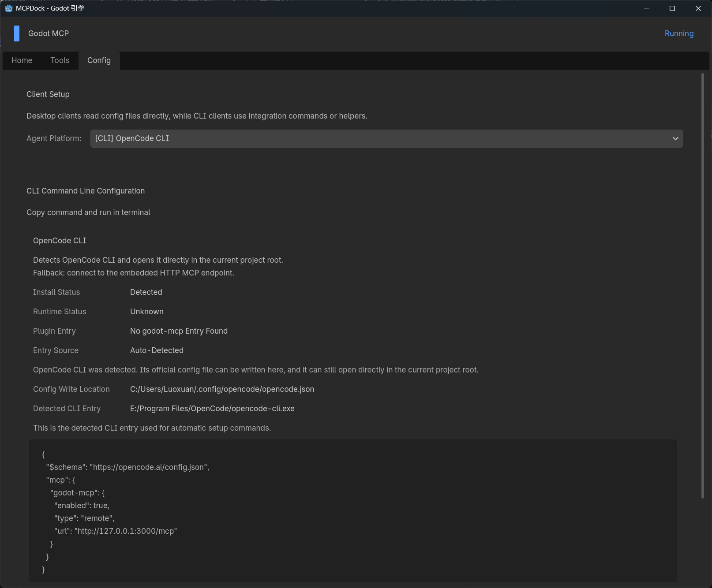712x588 pixels.
Task: Click the Detects OpenCode CLI description line
Action: click(x=158, y=260)
